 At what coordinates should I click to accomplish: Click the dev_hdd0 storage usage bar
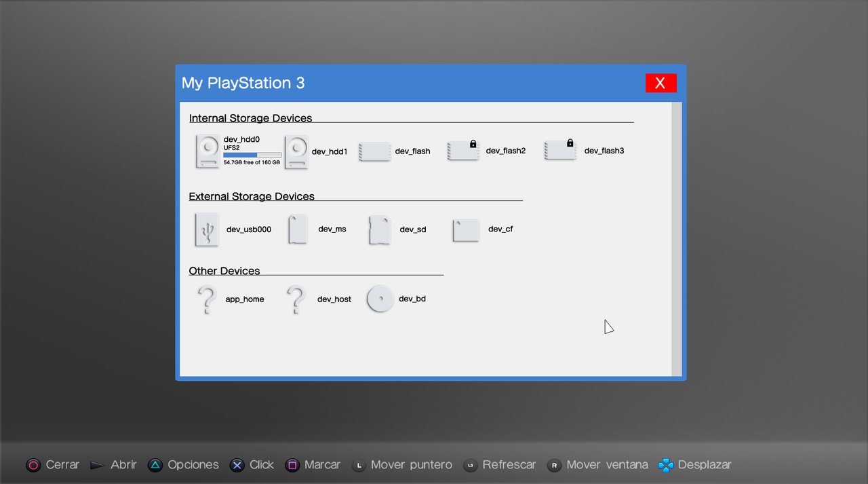252,155
